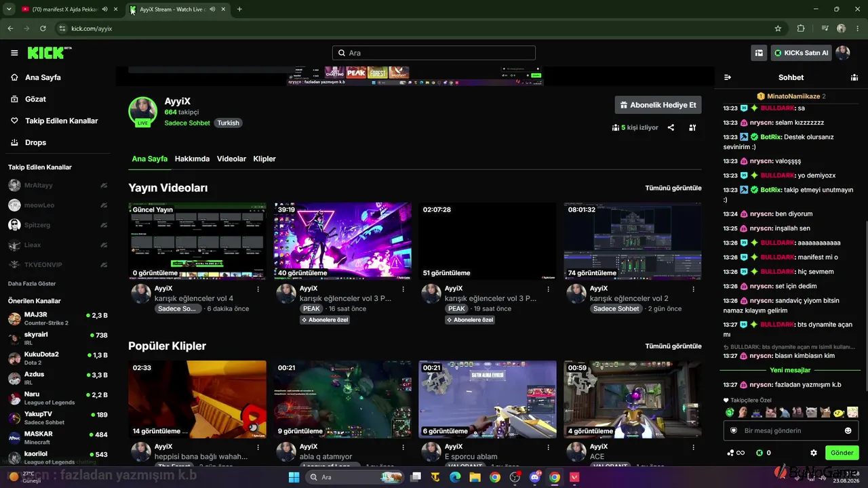Click the KICKs Satın Al button
The height and width of the screenshot is (488, 868).
801,53
